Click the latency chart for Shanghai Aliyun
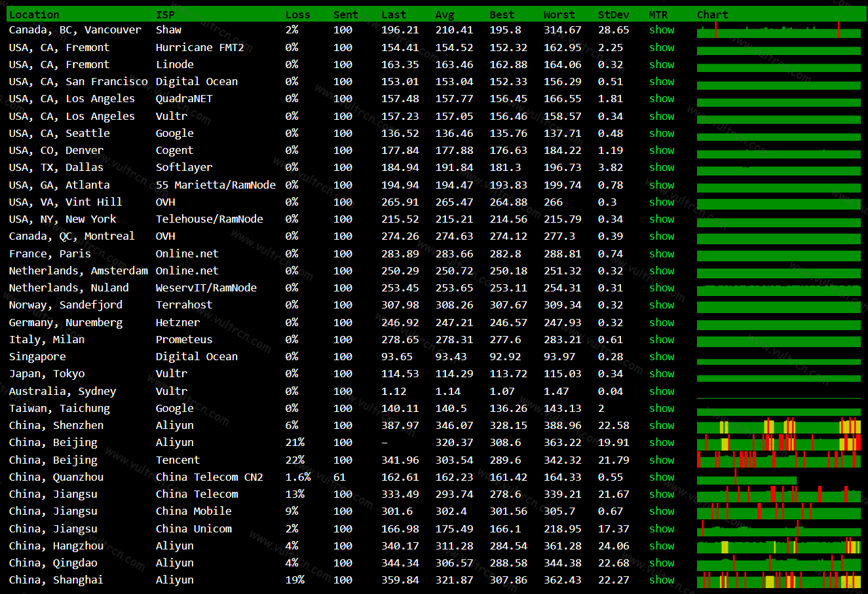The width and height of the screenshot is (868, 594). tap(779, 580)
